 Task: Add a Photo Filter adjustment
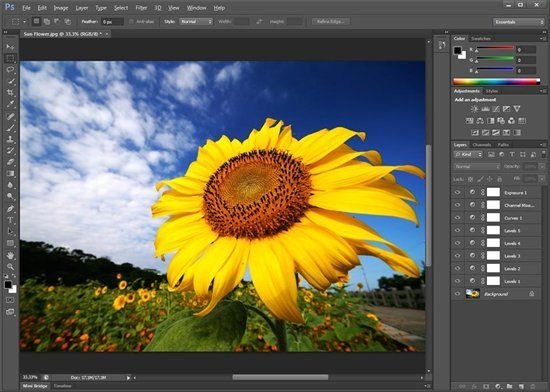click(x=501, y=121)
